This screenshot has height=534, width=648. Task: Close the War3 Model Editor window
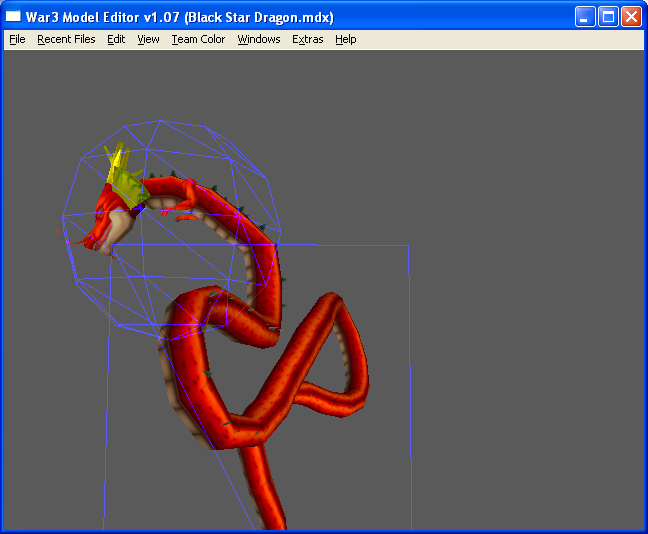631,17
